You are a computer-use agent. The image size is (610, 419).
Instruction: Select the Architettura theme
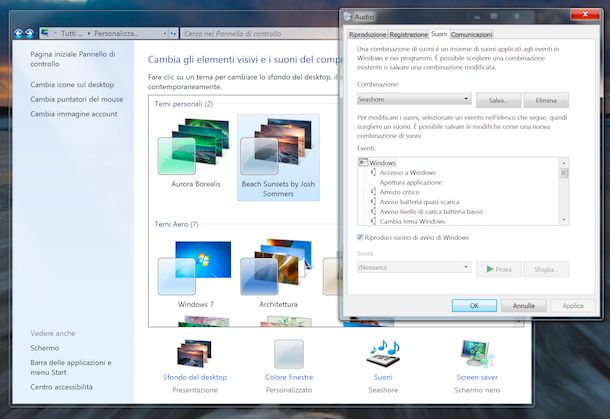tap(278, 274)
